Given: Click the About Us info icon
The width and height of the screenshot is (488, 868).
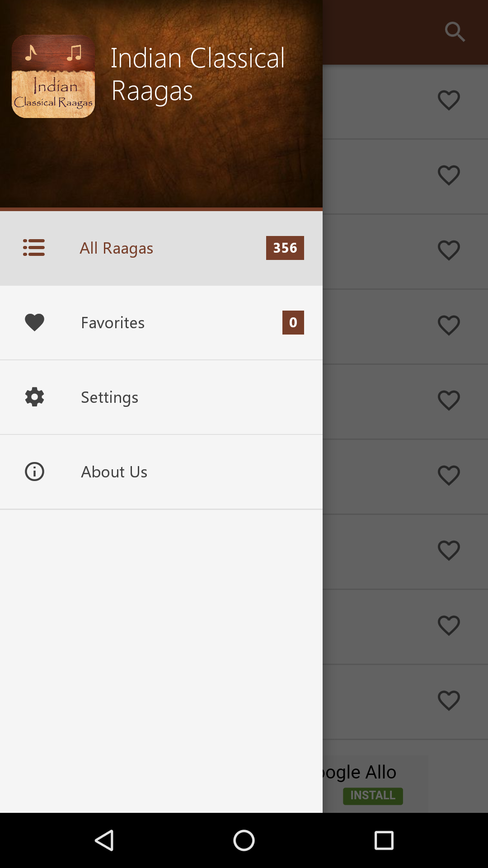Looking at the screenshot, I should tap(34, 472).
